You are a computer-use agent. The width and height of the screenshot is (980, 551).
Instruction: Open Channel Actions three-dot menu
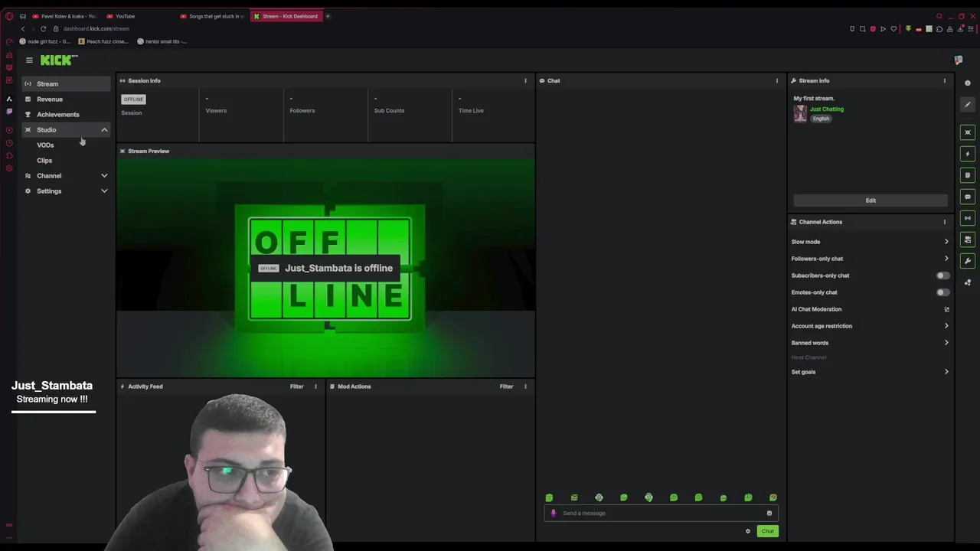(944, 222)
